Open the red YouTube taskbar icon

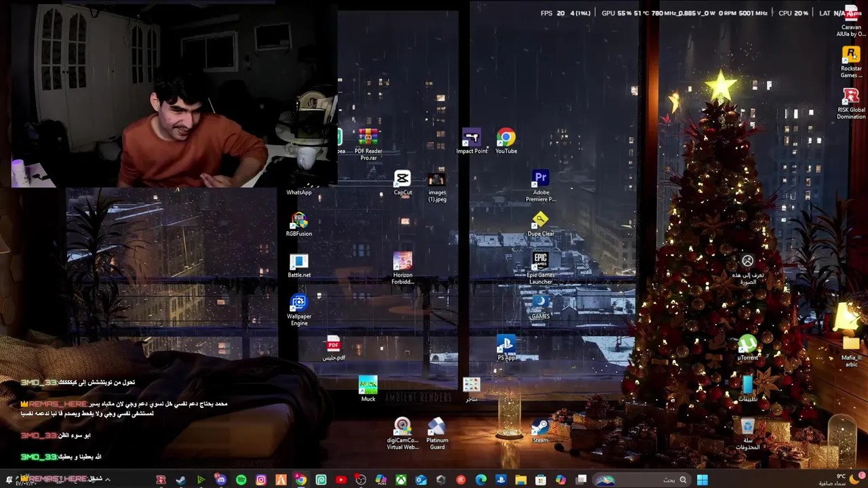341,480
